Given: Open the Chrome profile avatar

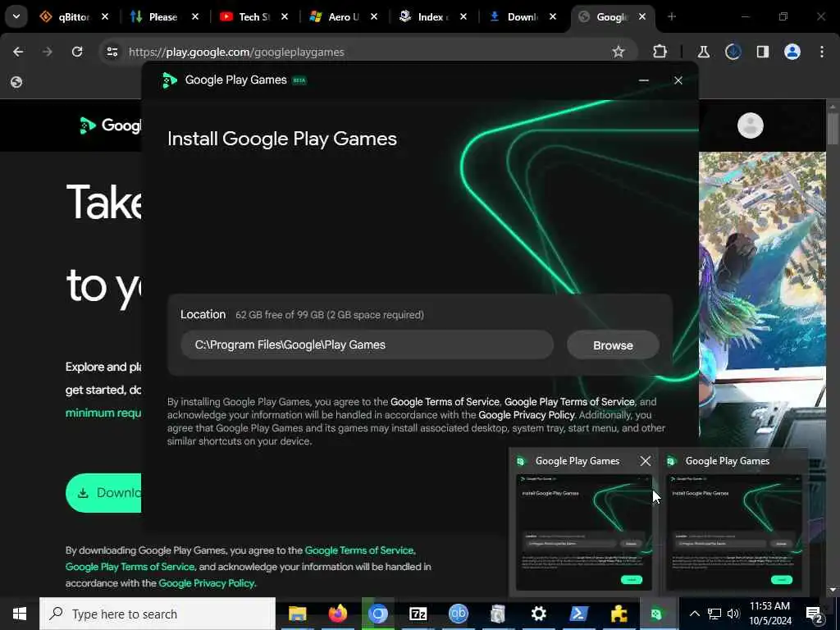Looking at the screenshot, I should pyautogui.click(x=792, y=52).
